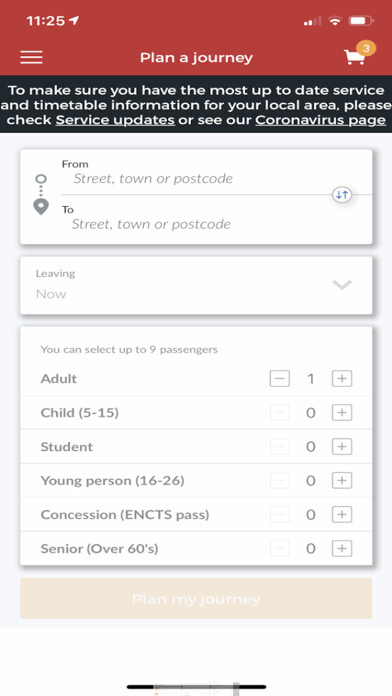Swap From and To locations

tap(342, 194)
